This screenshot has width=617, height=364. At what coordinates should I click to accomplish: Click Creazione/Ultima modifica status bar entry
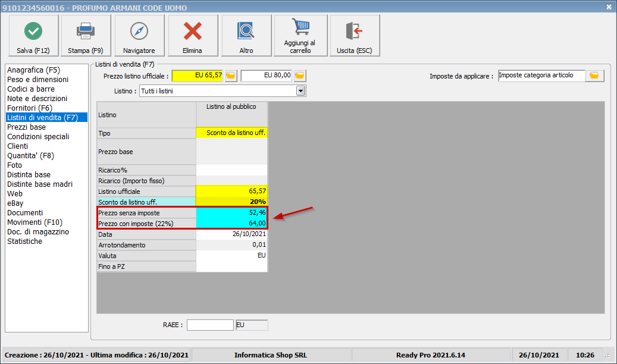[x=96, y=355]
